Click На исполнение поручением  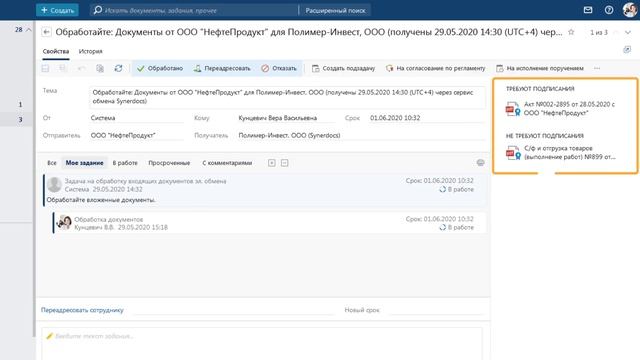point(540,68)
